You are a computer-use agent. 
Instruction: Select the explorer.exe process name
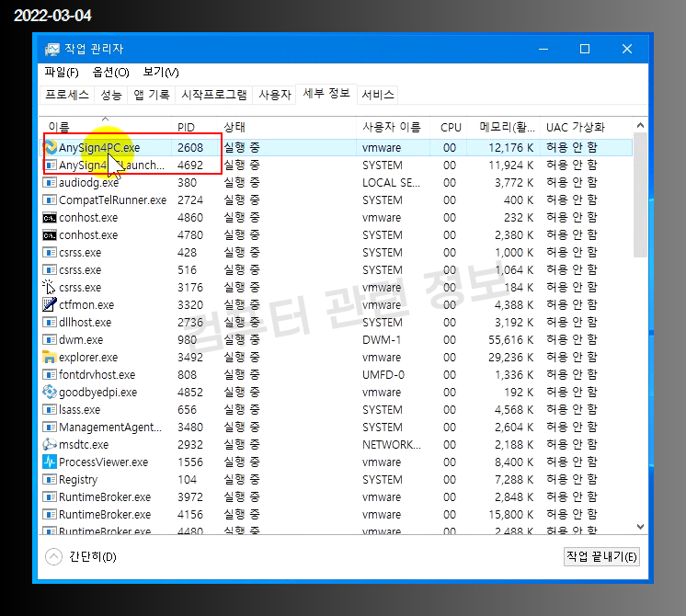[x=88, y=358]
